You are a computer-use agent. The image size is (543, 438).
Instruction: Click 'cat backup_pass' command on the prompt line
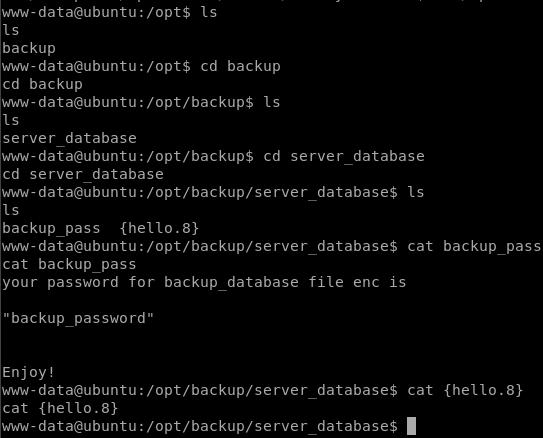[474, 247]
